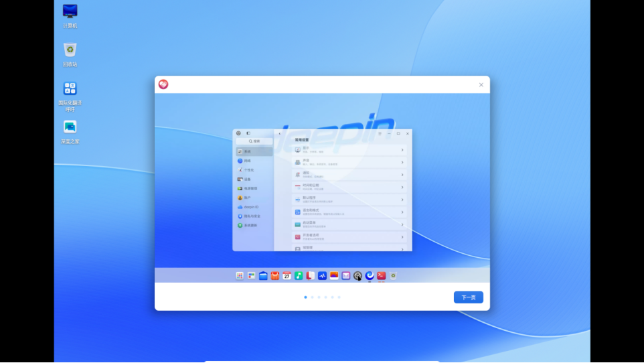Viewport: 644px width, 363px height.
Task: Expand the 启动菜单 row chevron in previewed settings
Action: pos(402,224)
